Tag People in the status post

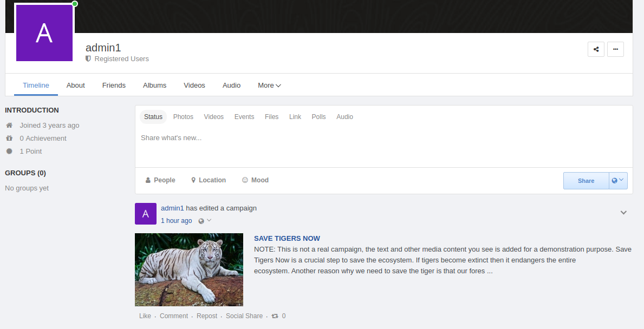(x=160, y=180)
